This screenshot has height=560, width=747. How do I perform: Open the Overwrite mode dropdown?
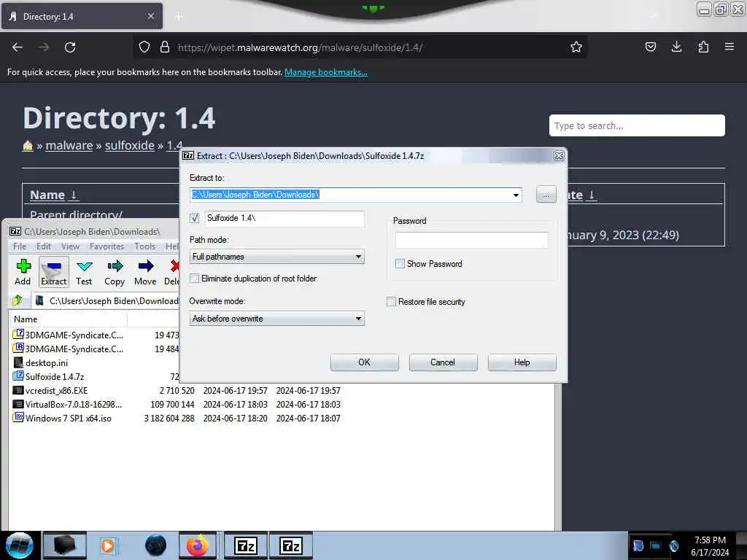pos(276,319)
